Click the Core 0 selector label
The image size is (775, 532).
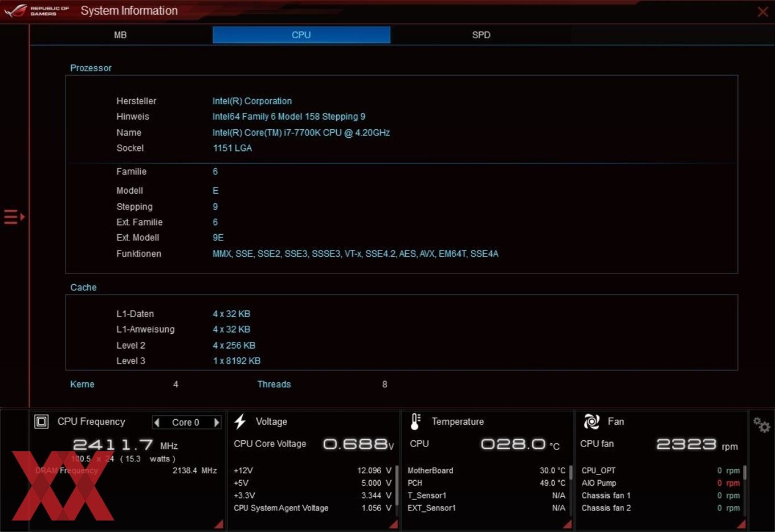point(186,422)
